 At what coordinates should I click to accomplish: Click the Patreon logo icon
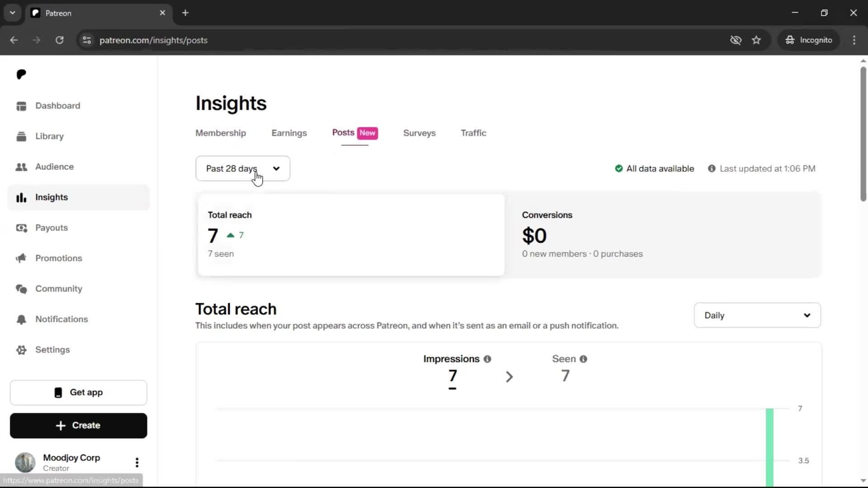point(21,75)
